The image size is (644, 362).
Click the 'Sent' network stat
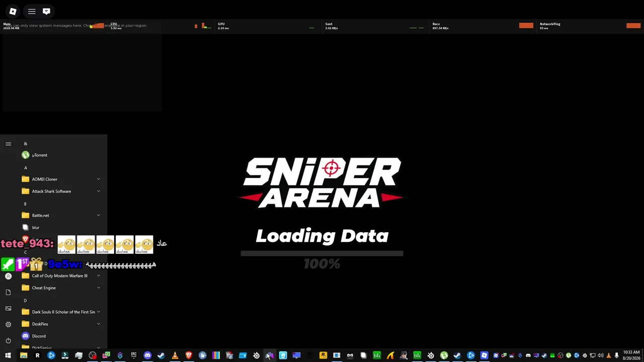click(x=329, y=24)
